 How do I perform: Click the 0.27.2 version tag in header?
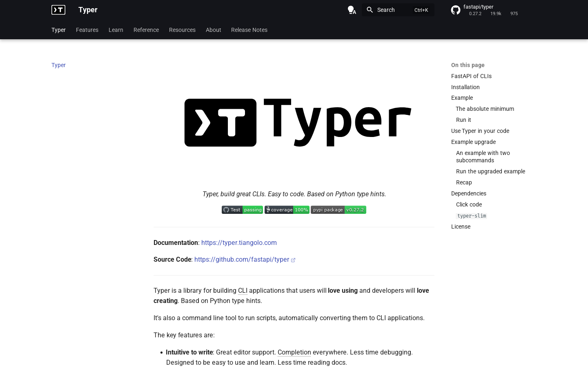(475, 13)
